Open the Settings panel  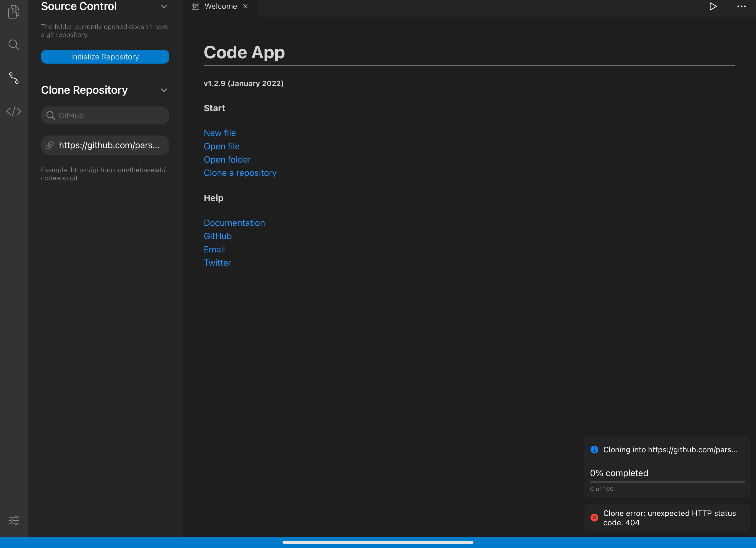pos(14,520)
